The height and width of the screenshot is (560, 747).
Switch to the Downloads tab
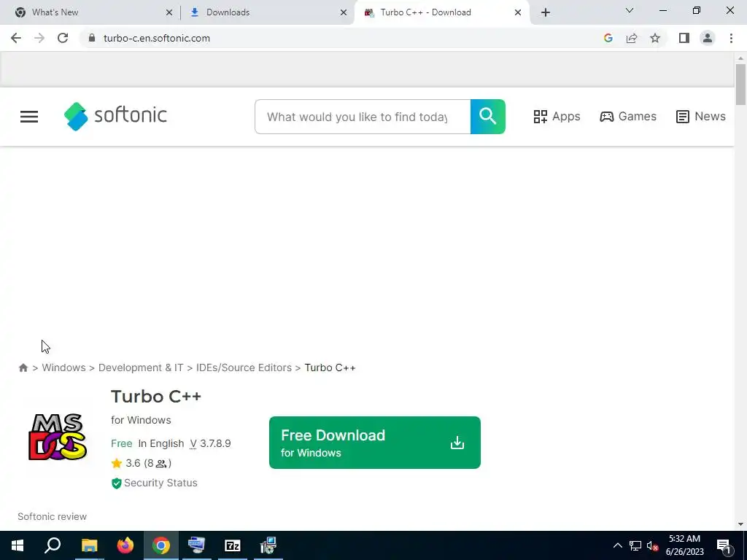coord(268,12)
